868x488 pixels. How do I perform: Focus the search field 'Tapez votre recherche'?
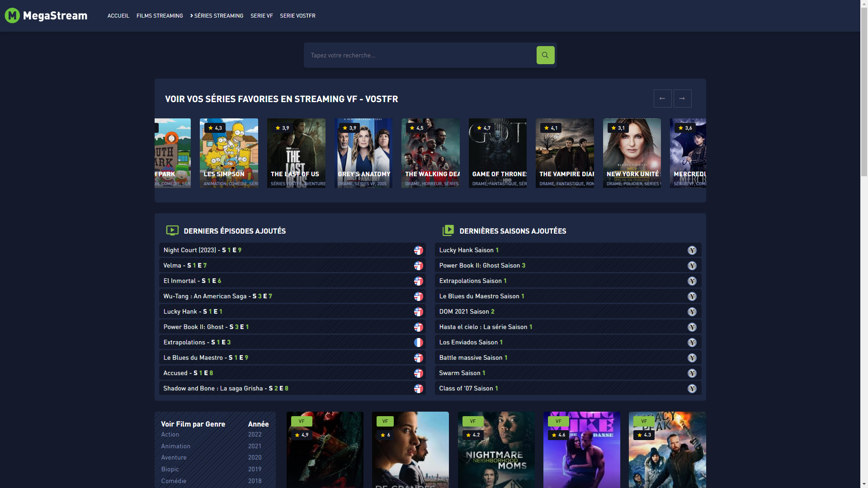point(420,55)
